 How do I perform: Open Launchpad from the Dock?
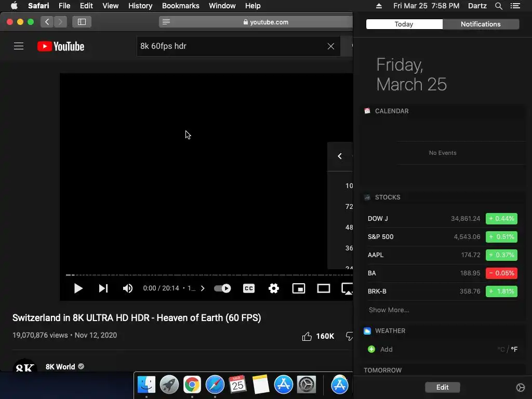coord(169,384)
